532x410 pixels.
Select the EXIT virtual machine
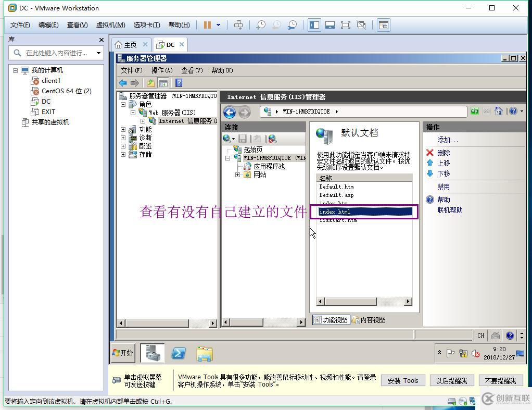[48, 112]
